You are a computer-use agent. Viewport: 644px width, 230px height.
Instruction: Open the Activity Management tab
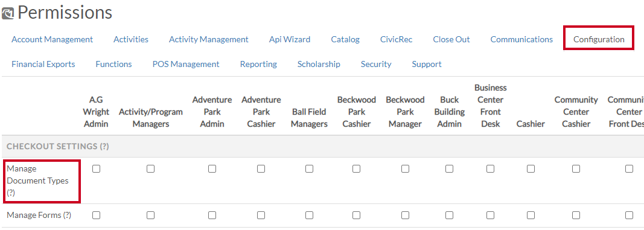tap(209, 39)
